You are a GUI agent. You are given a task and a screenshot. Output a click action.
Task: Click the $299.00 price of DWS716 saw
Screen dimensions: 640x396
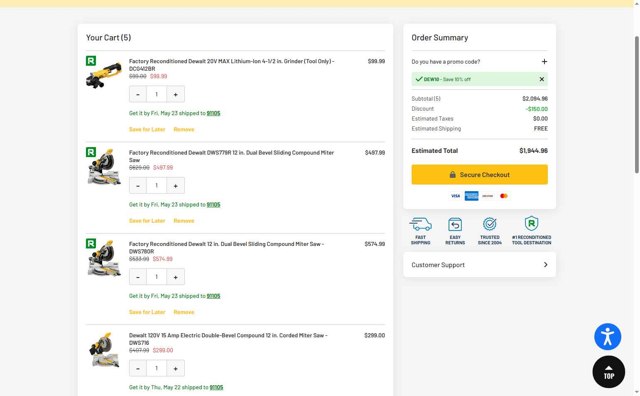click(375, 336)
